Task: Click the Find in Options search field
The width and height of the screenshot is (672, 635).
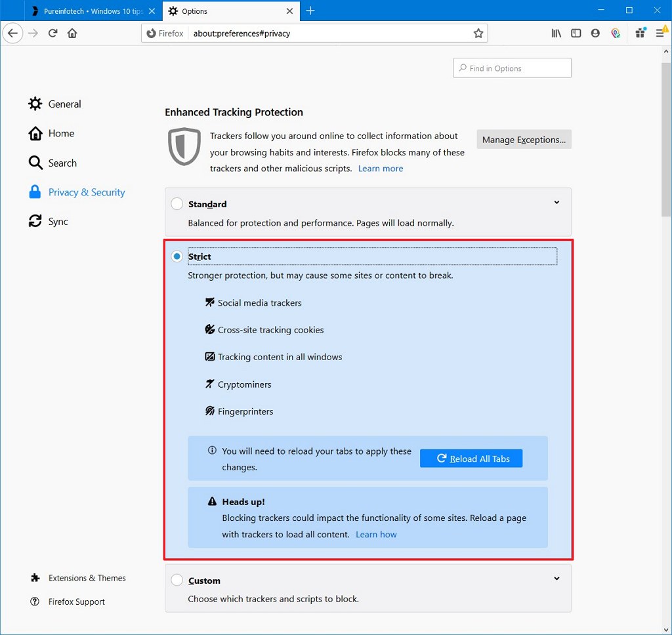Action: coord(512,68)
